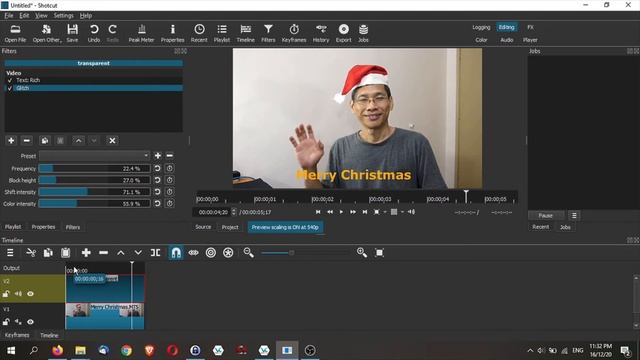The image size is (640, 360).
Task: Switch to Color layout
Action: point(481,40)
